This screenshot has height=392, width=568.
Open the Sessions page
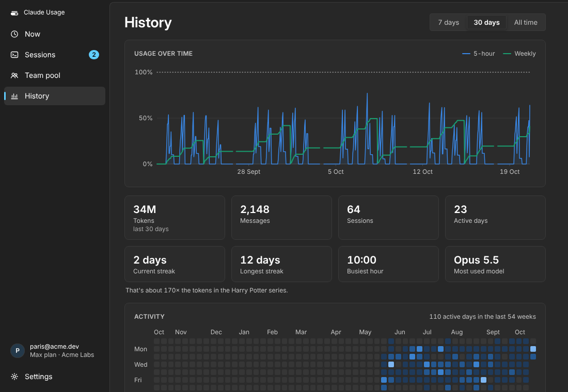55,55
